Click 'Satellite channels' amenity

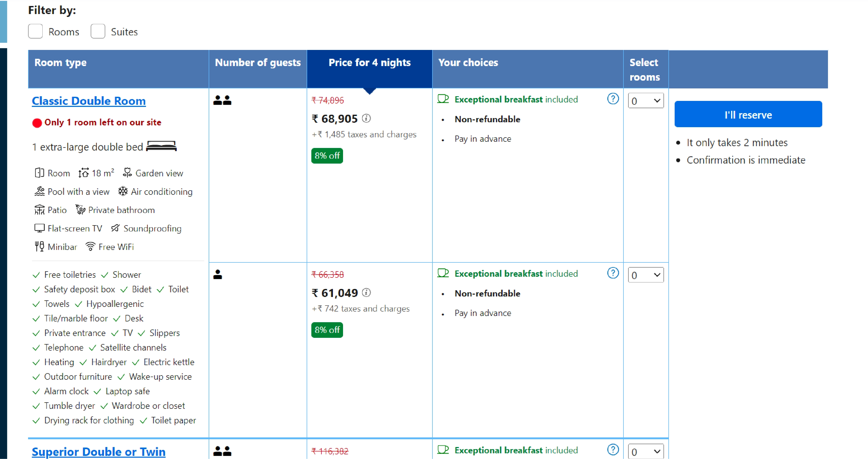click(133, 347)
